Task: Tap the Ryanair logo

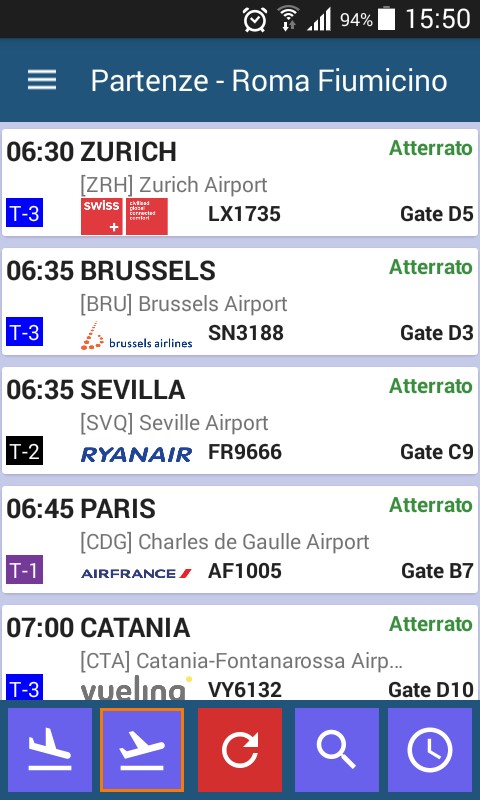Action: [136, 454]
